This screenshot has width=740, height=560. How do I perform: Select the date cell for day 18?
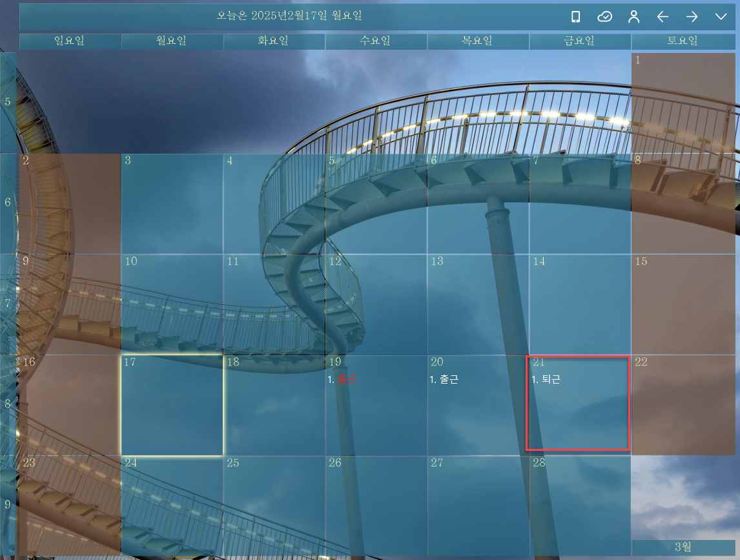point(274,404)
